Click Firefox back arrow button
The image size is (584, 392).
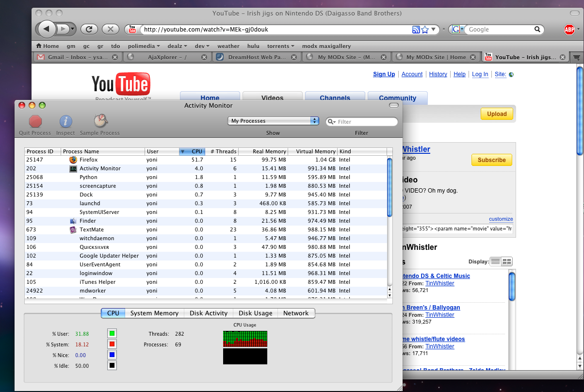(x=46, y=29)
